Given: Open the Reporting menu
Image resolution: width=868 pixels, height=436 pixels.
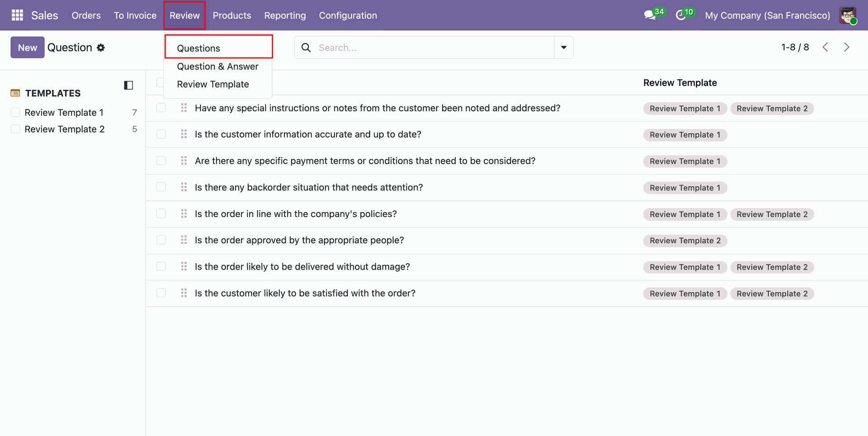Looking at the screenshot, I should pos(285,15).
